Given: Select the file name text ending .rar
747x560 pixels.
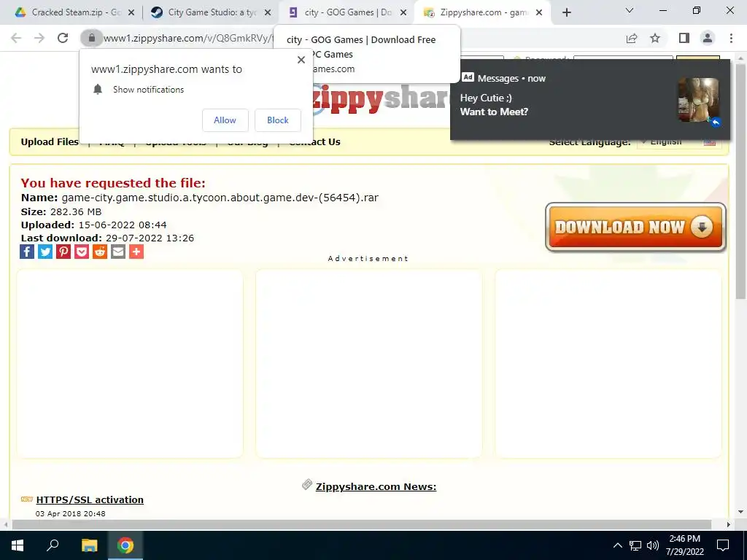Looking at the screenshot, I should point(220,198).
